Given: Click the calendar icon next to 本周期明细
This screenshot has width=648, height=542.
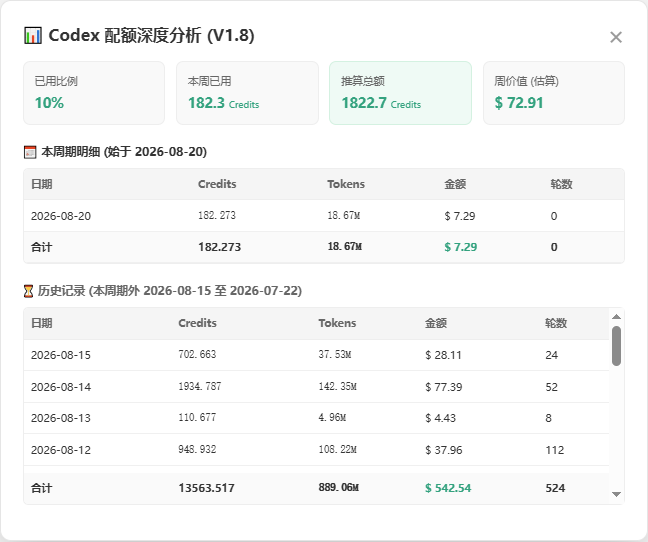Looking at the screenshot, I should coord(30,152).
